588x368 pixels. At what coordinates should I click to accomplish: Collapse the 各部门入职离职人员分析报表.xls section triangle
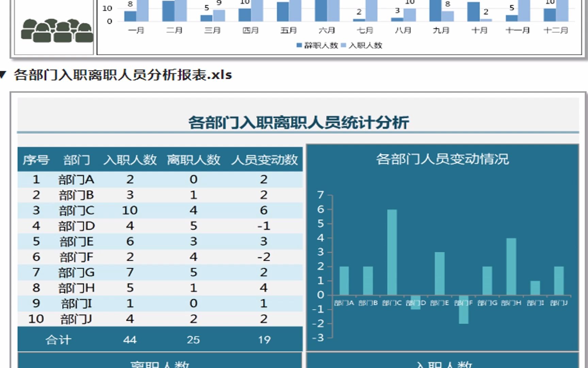[3, 74]
